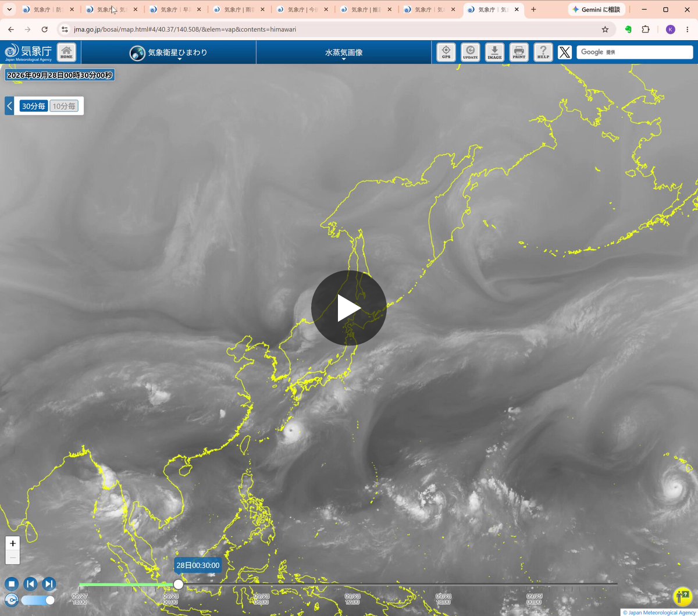Open the 気象衛星ひまわり dropdown menu
This screenshot has width=698, height=616.
point(169,53)
